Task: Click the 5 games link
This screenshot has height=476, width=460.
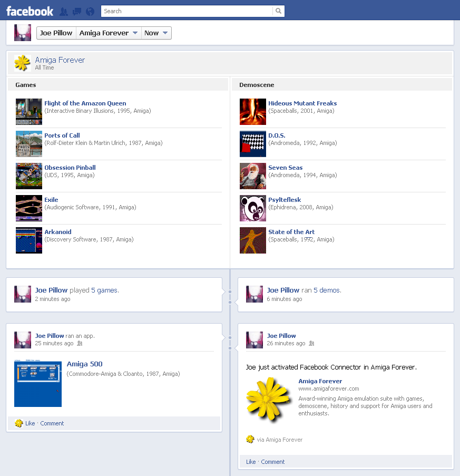Action: [105, 290]
